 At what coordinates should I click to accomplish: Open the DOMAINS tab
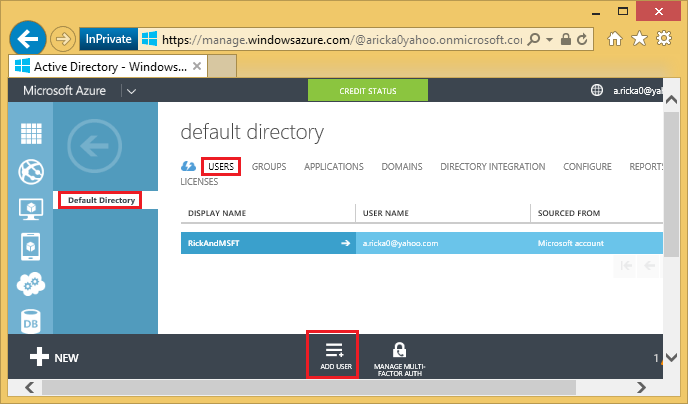tap(402, 167)
